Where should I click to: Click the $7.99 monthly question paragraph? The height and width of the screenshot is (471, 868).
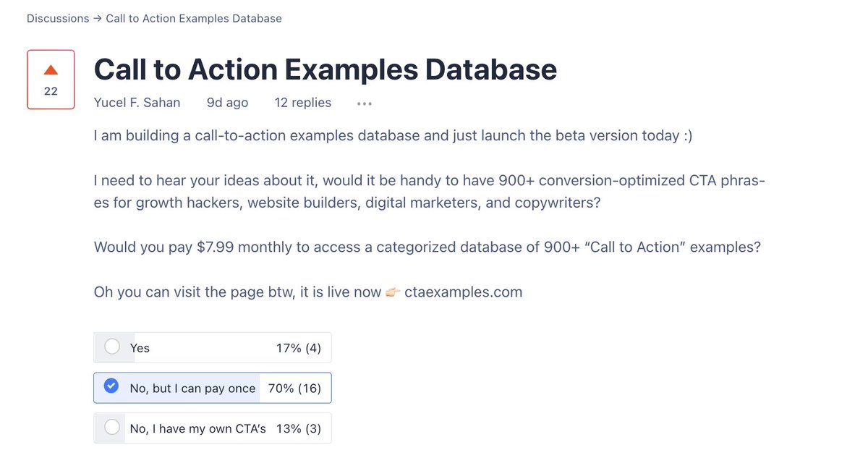coord(427,247)
